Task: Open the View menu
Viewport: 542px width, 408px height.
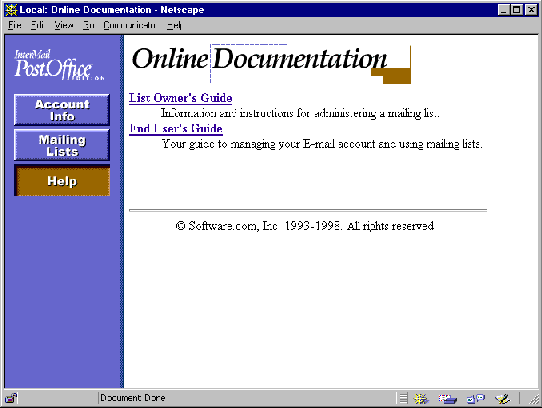Action: click(64, 25)
